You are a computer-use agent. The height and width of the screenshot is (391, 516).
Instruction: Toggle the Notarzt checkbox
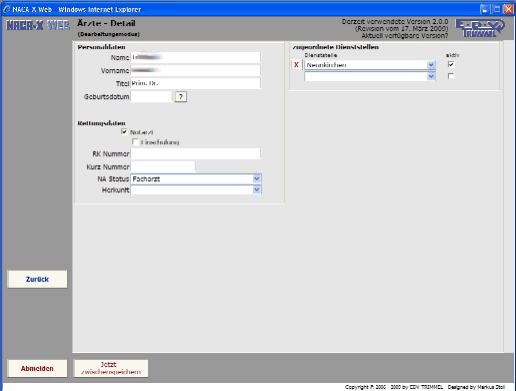[124, 132]
